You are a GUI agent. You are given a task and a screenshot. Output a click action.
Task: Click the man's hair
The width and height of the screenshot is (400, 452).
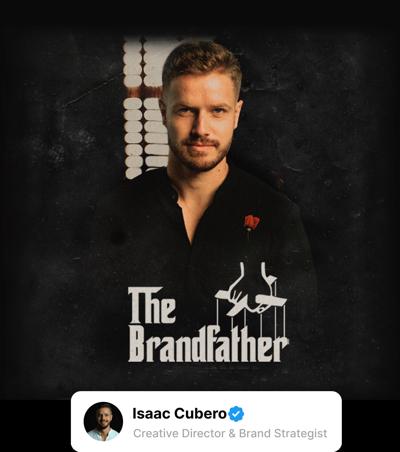201,63
